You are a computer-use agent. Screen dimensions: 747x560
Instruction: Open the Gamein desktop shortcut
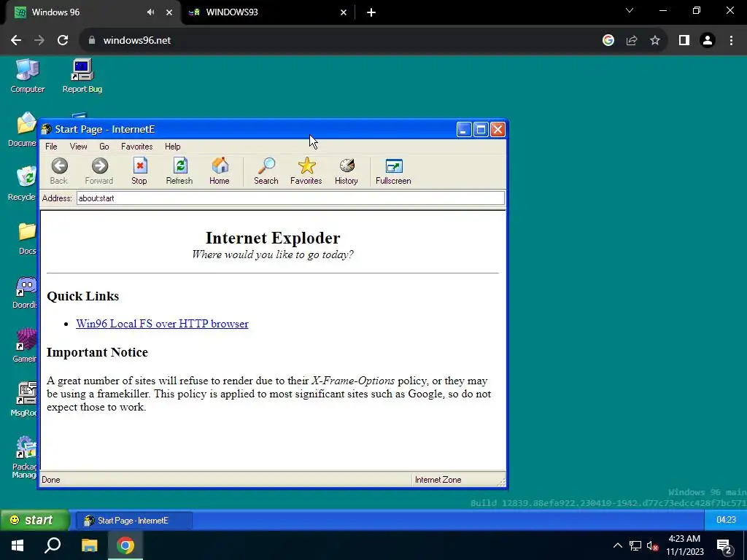coord(24,346)
